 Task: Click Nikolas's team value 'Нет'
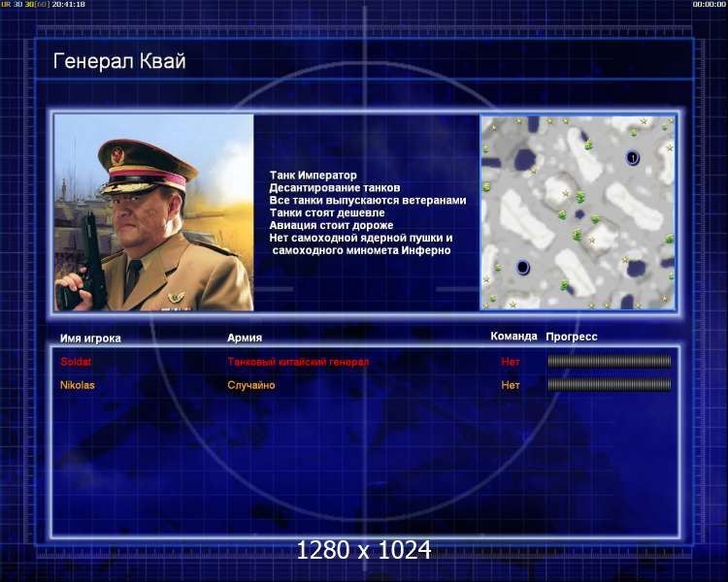click(511, 385)
